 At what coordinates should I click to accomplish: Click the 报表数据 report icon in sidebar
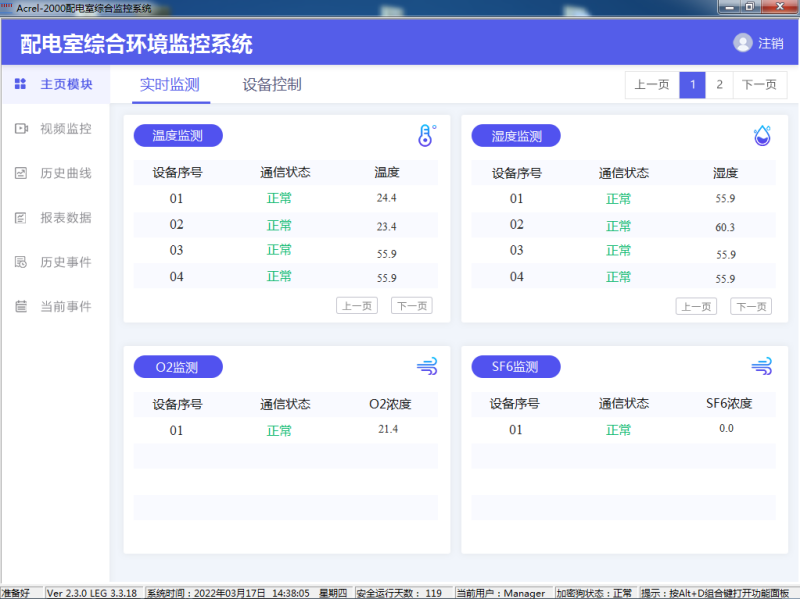[x=20, y=218]
